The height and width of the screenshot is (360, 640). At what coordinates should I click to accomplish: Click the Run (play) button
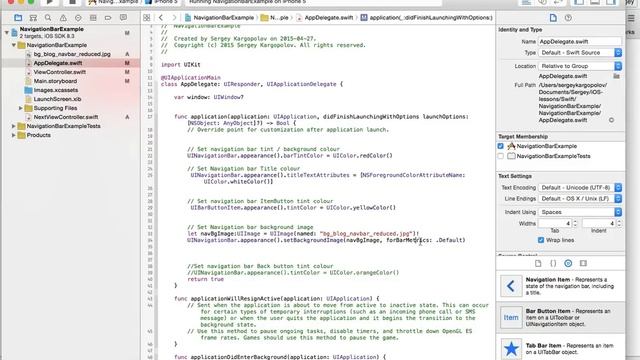click(49, 2)
